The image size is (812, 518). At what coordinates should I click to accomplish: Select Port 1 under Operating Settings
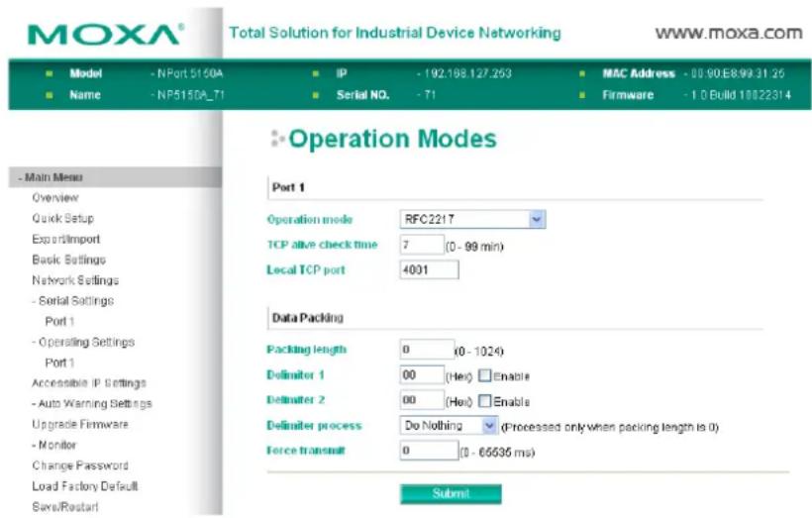coord(59,363)
